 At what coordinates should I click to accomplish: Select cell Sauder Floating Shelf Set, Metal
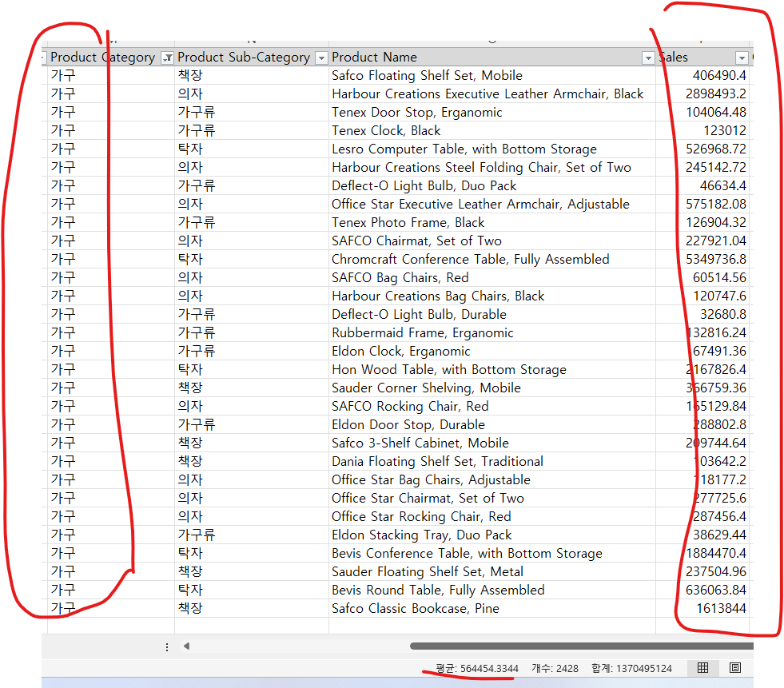pos(492,571)
